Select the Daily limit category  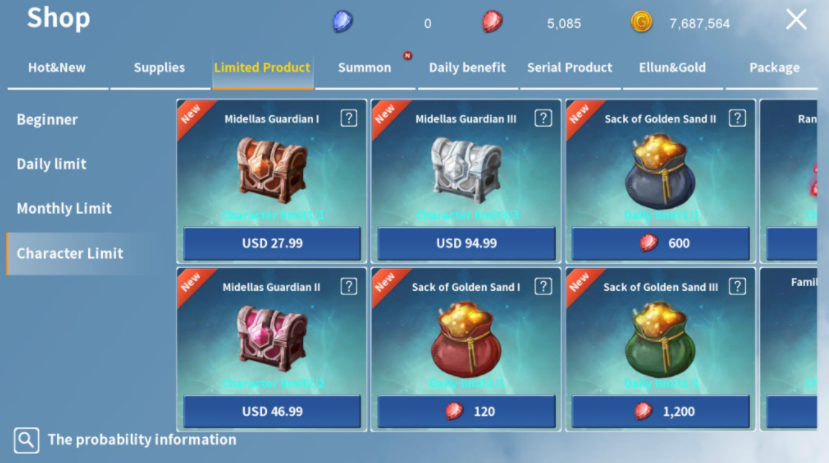click(x=52, y=164)
